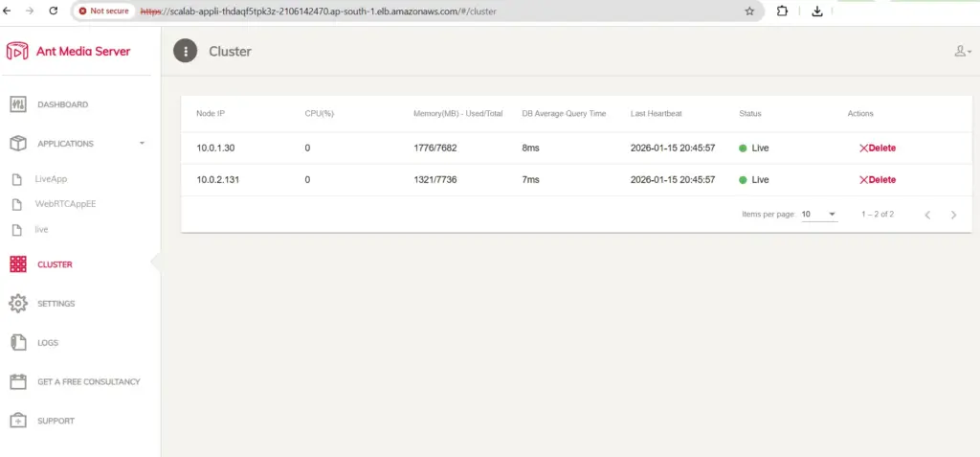The width and height of the screenshot is (980, 457).
Task: Click the Settings gear icon
Action: pos(18,304)
